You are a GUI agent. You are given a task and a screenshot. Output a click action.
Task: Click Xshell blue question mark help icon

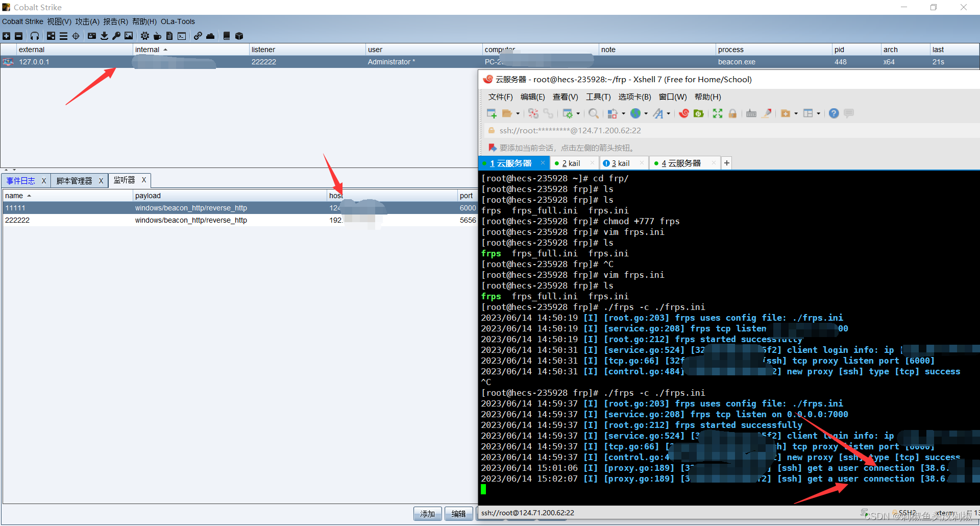(834, 113)
